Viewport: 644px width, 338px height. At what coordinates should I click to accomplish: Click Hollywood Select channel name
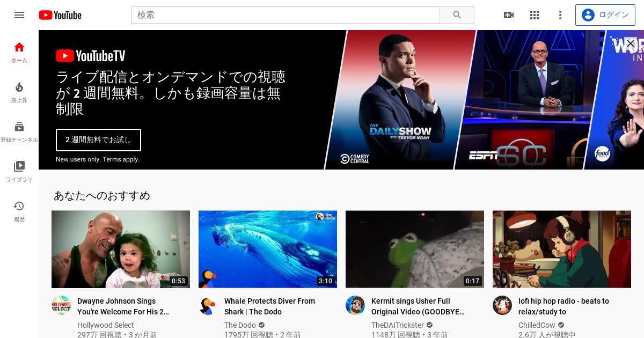[x=106, y=325]
